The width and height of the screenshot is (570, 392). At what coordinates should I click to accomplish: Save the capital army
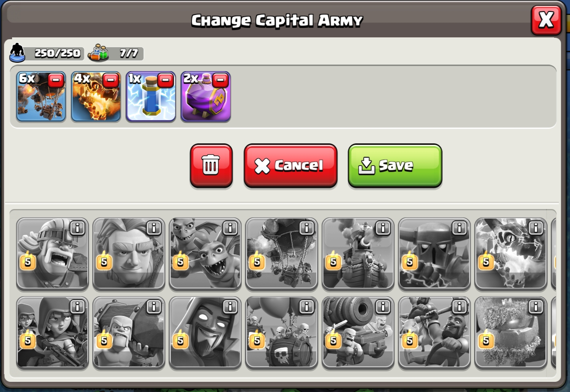395,166
